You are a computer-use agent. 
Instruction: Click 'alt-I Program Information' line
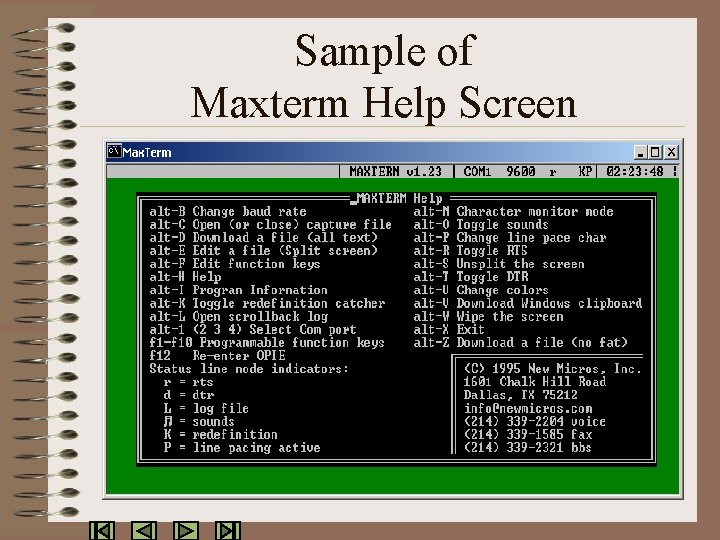(x=238, y=290)
